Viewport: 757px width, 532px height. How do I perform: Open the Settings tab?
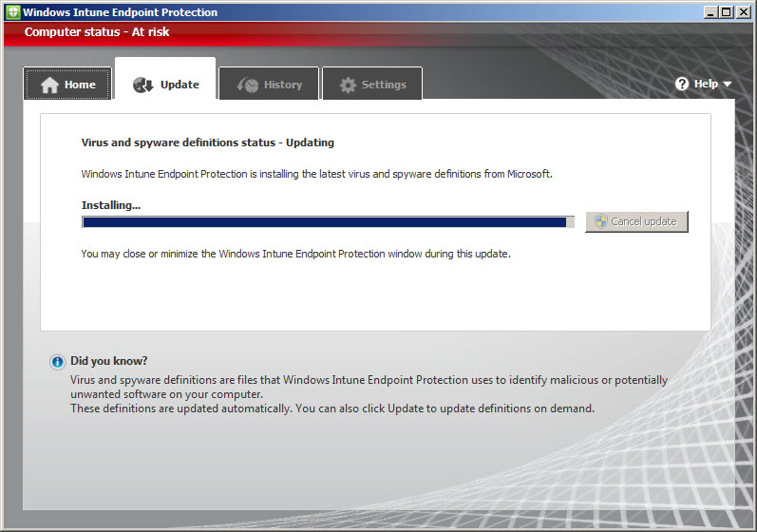click(x=372, y=84)
